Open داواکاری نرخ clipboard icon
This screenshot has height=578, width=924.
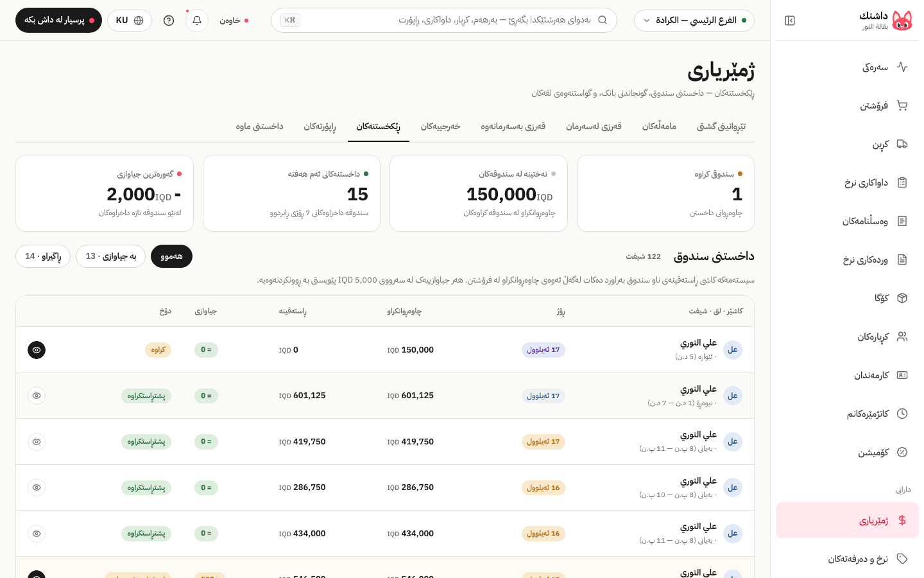point(902,182)
